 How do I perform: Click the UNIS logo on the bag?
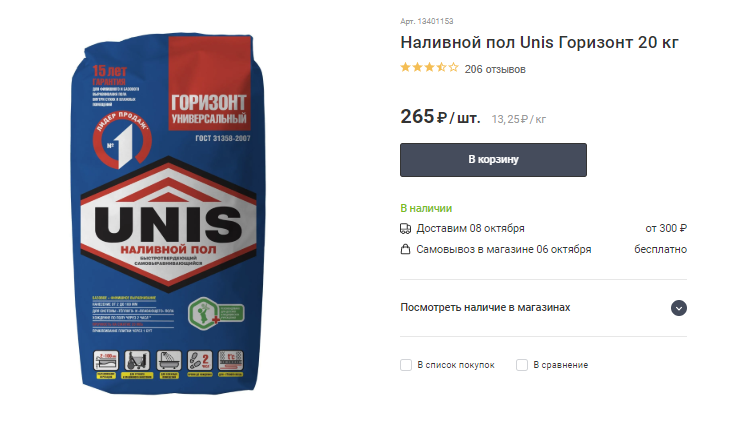click(168, 224)
